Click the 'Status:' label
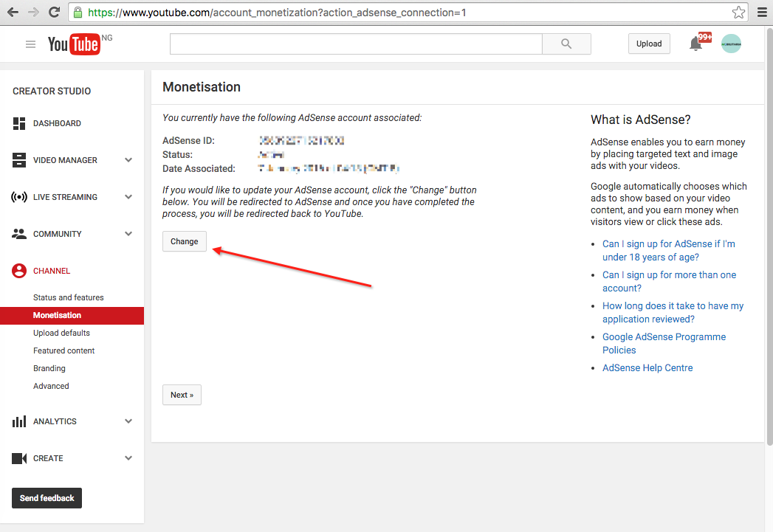 pyautogui.click(x=177, y=155)
